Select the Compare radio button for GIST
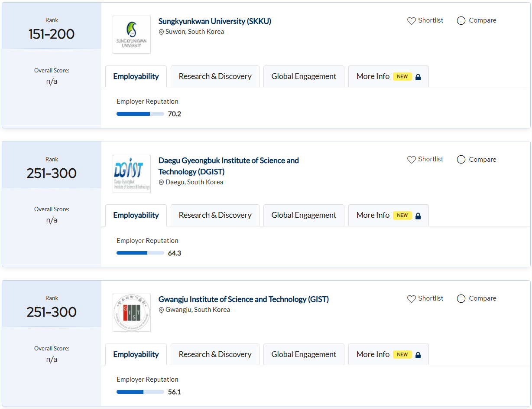The height and width of the screenshot is (409, 532). click(461, 298)
